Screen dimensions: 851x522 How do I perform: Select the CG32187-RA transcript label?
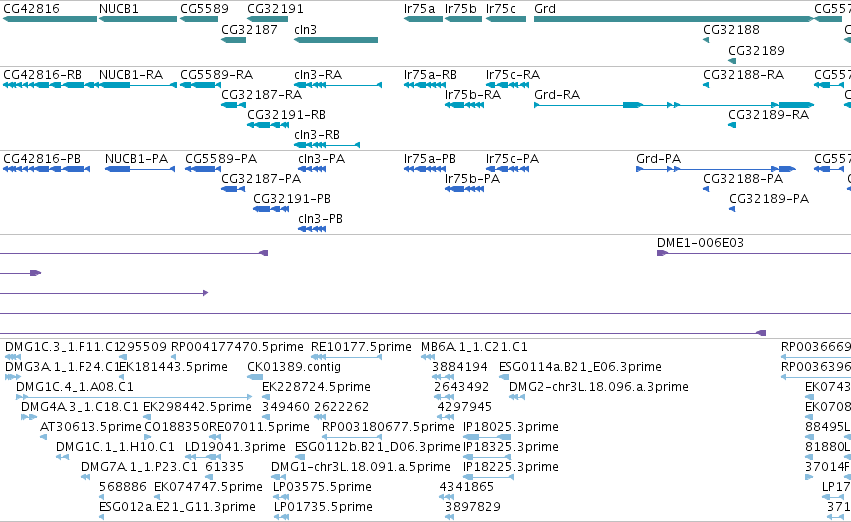262,95
